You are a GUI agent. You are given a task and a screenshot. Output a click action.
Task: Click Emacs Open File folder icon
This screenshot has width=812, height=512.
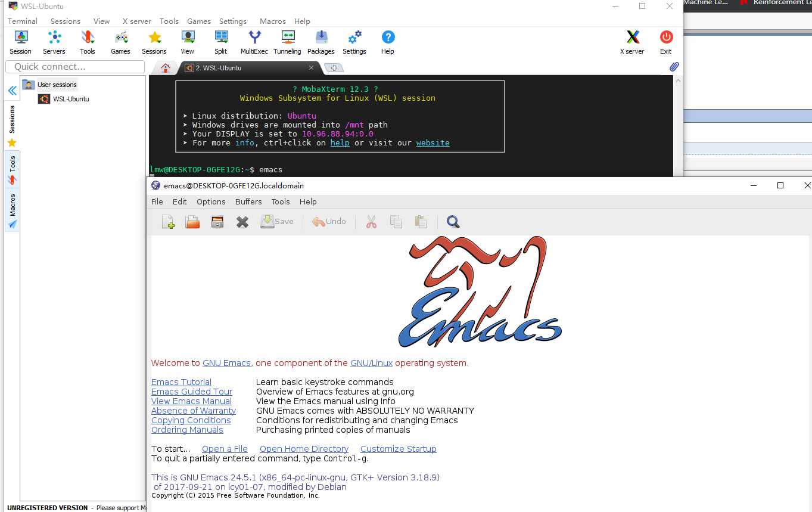pos(192,222)
